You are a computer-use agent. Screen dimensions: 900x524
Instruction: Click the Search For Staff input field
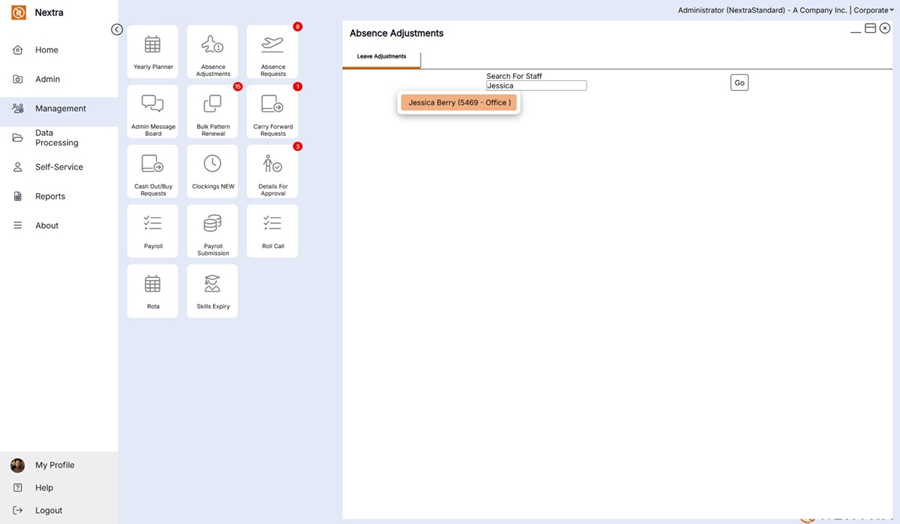click(x=536, y=86)
